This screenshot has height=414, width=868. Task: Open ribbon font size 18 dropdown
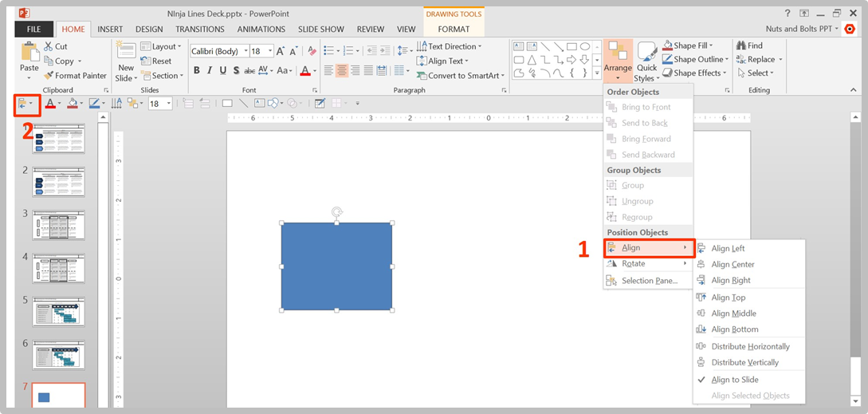pyautogui.click(x=270, y=51)
